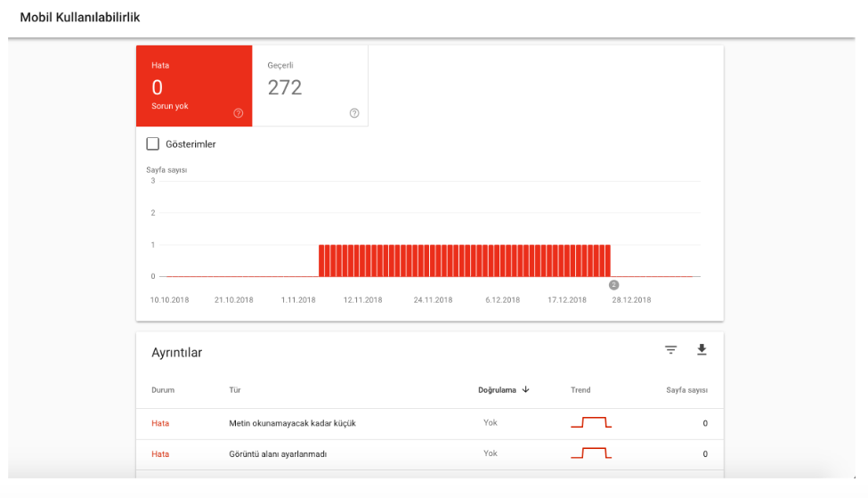The height and width of the screenshot is (498, 868).
Task: Click the trend sparkline for Görüntü alanı row
Action: coord(591,453)
